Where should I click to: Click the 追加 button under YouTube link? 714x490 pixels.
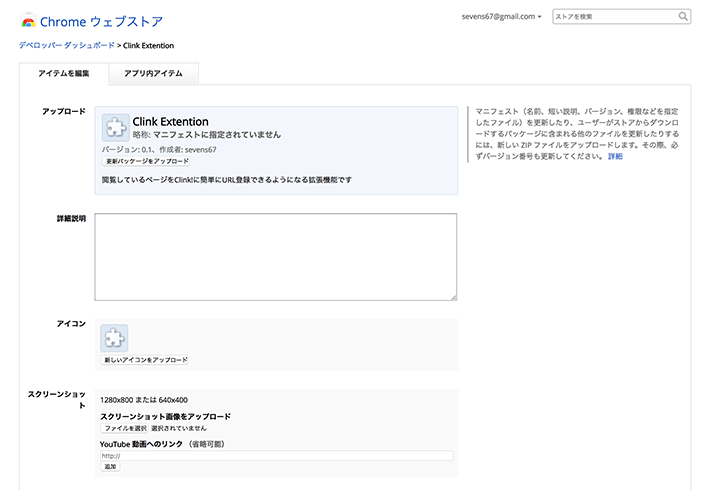coord(110,466)
